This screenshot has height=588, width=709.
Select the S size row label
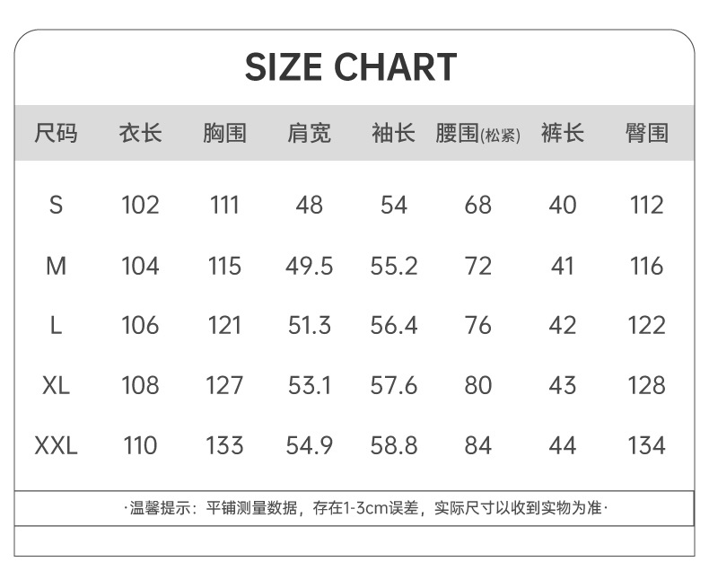56,206
